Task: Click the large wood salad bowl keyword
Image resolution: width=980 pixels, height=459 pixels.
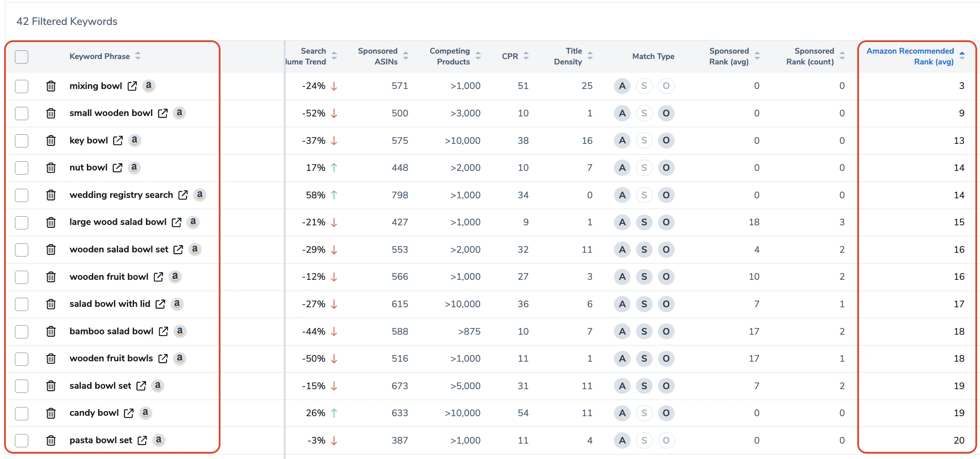Action: (x=118, y=222)
